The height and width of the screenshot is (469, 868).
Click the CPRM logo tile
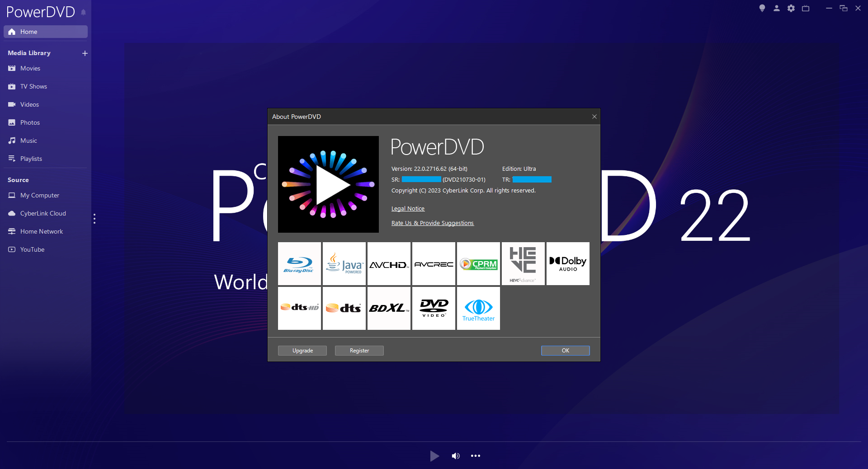point(478,263)
